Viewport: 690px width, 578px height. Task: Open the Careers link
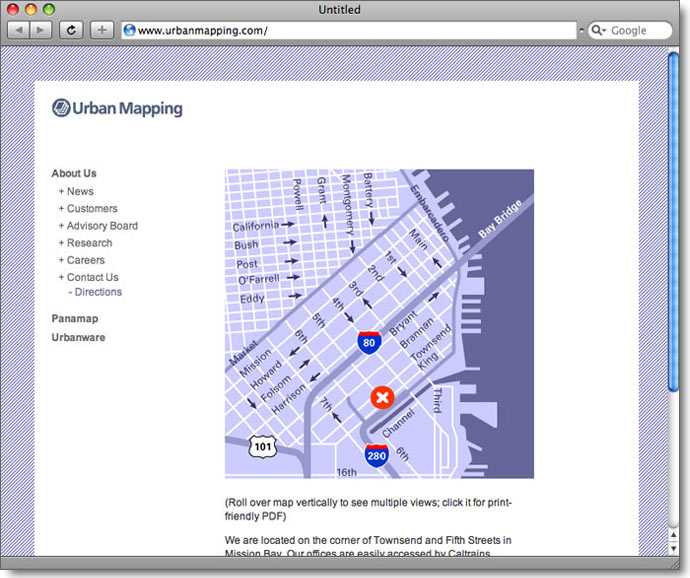(86, 260)
